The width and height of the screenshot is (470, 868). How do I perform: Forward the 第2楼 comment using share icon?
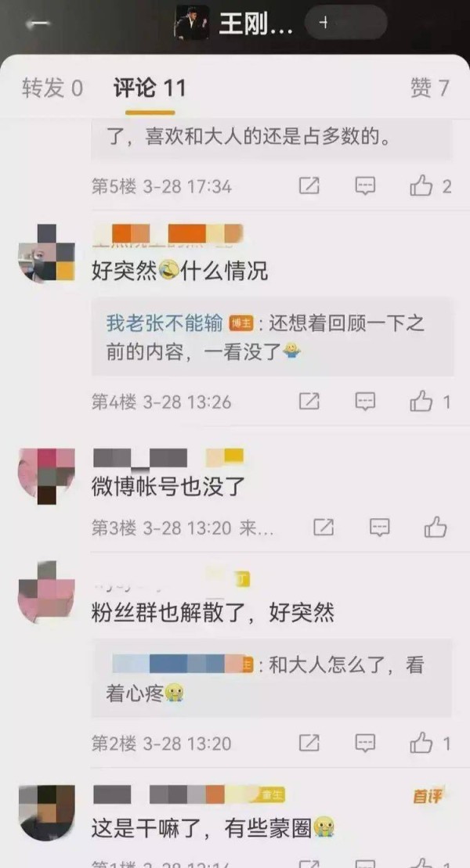coord(309,742)
